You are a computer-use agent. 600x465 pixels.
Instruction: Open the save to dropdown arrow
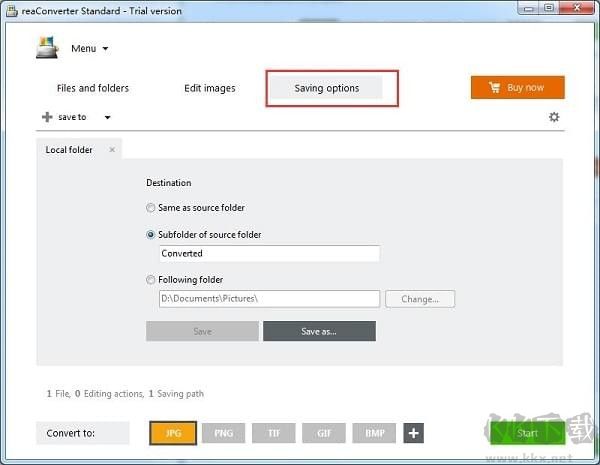pyautogui.click(x=107, y=118)
